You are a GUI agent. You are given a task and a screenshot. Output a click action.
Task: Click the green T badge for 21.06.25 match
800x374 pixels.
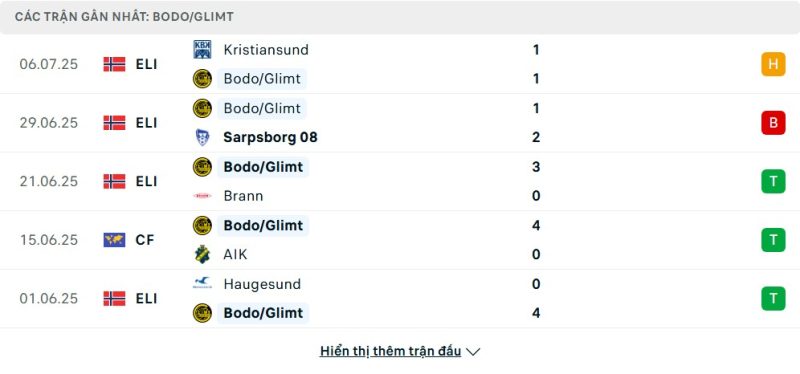(773, 181)
